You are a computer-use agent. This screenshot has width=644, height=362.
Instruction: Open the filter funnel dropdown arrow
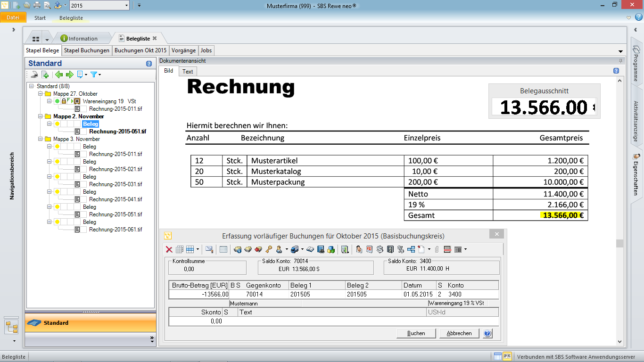click(99, 75)
